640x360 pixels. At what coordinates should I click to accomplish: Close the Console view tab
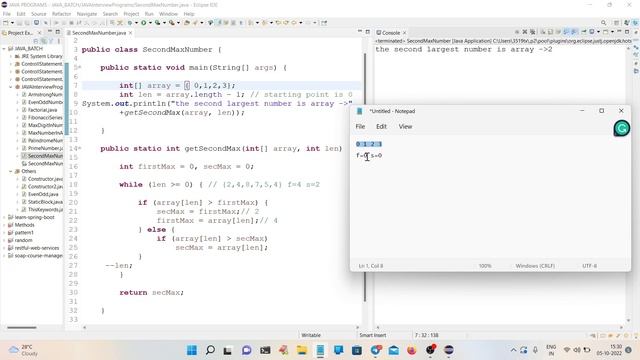(404, 33)
